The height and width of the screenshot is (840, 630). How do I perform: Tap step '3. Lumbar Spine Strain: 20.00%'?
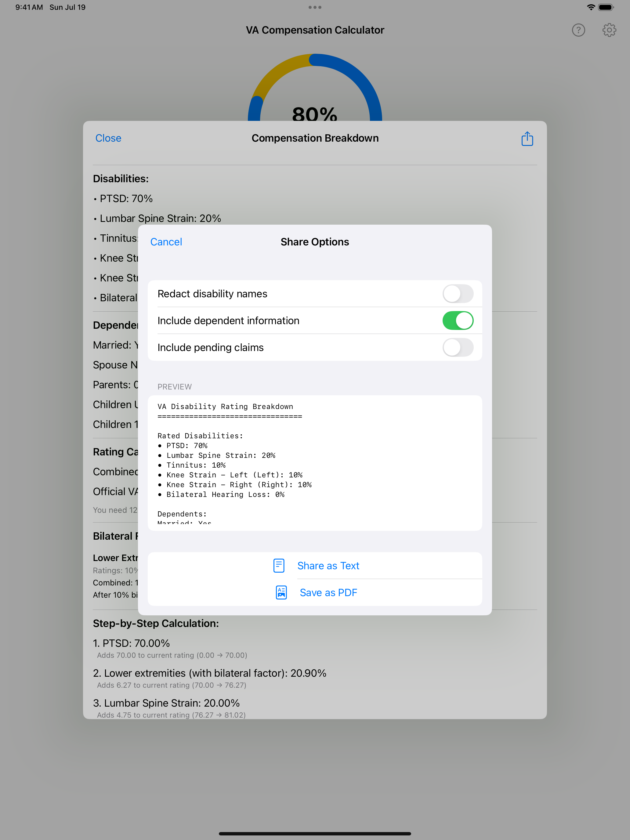[x=166, y=703]
